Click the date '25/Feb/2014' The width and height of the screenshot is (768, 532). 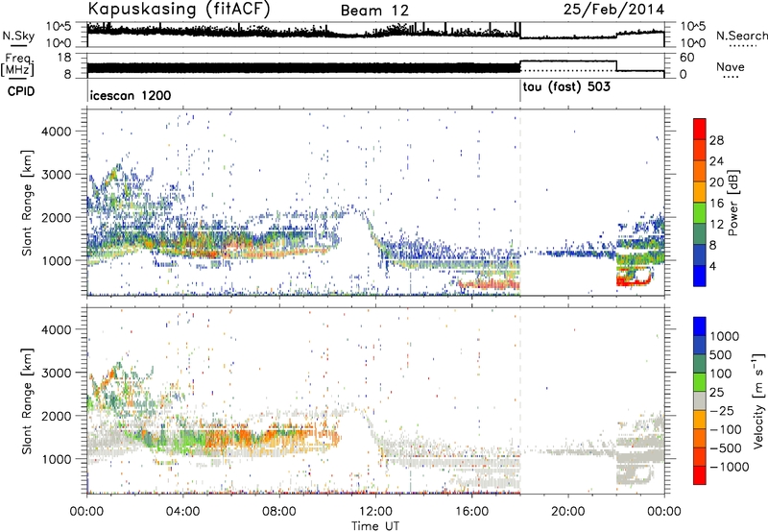[613, 9]
